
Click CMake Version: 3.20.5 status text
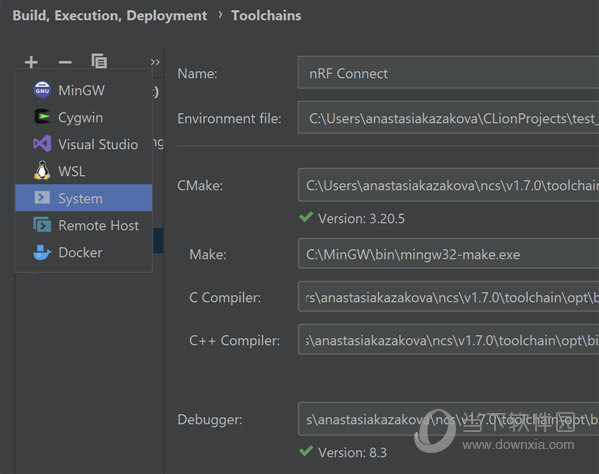click(361, 218)
